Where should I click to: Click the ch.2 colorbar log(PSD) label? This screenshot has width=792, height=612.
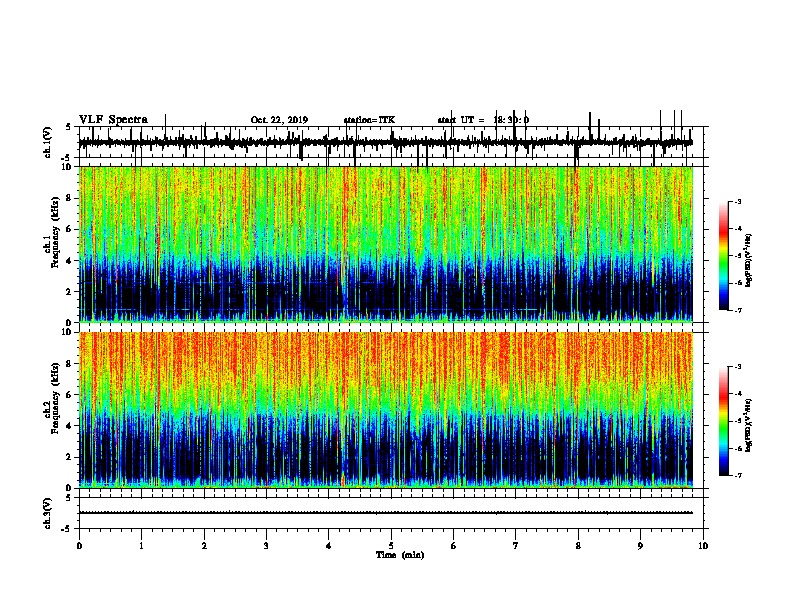[x=749, y=425]
